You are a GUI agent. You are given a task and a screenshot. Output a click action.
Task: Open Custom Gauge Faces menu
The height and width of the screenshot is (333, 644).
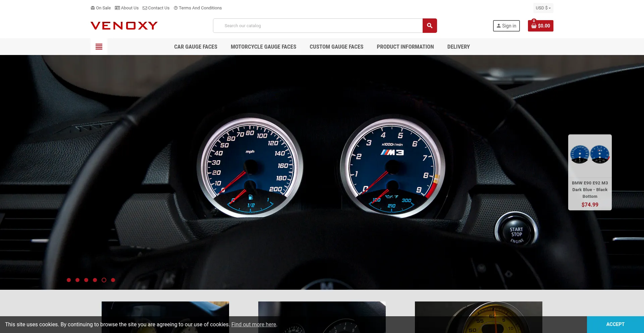(x=336, y=47)
